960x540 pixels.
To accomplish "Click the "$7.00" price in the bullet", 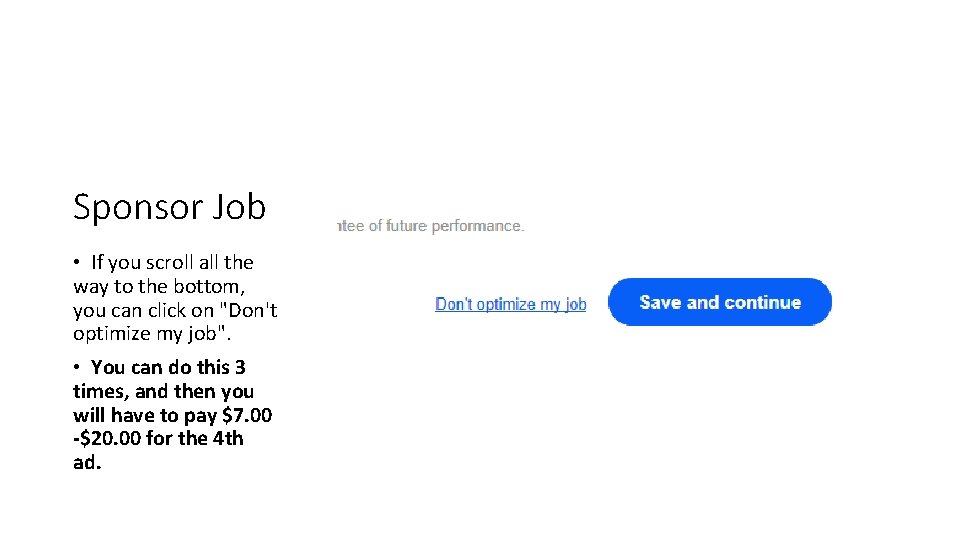I will [247, 415].
